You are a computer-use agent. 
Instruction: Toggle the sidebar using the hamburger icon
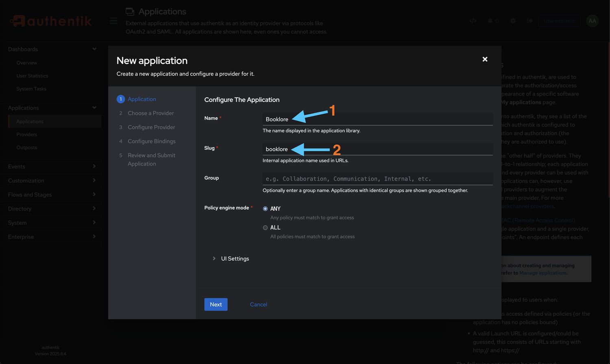click(x=113, y=20)
